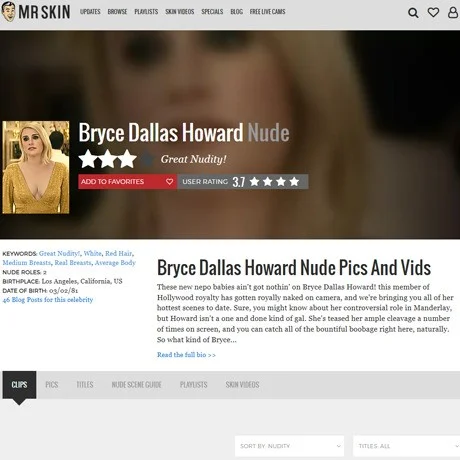Open the Sort By: Nudity dropdown
Viewport: 460px width, 460px height.
(290, 446)
